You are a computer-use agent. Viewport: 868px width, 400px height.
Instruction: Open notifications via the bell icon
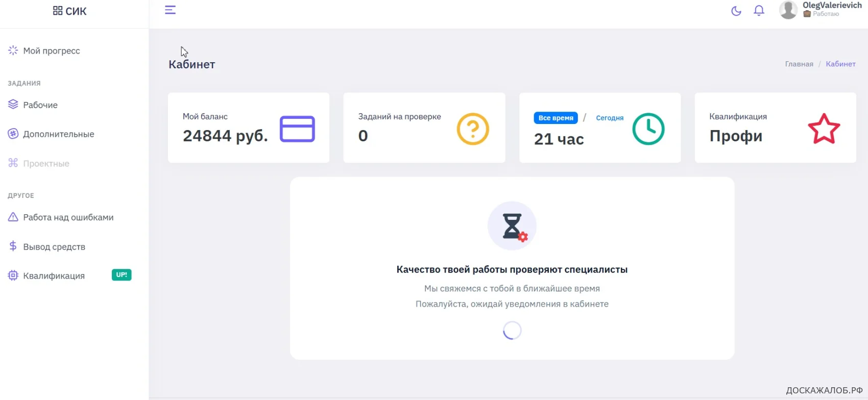(759, 11)
